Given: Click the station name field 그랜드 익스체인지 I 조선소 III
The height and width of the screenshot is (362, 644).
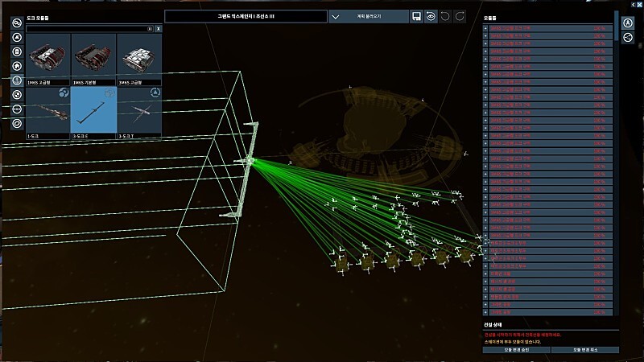Looking at the screenshot, I should coord(246,16).
